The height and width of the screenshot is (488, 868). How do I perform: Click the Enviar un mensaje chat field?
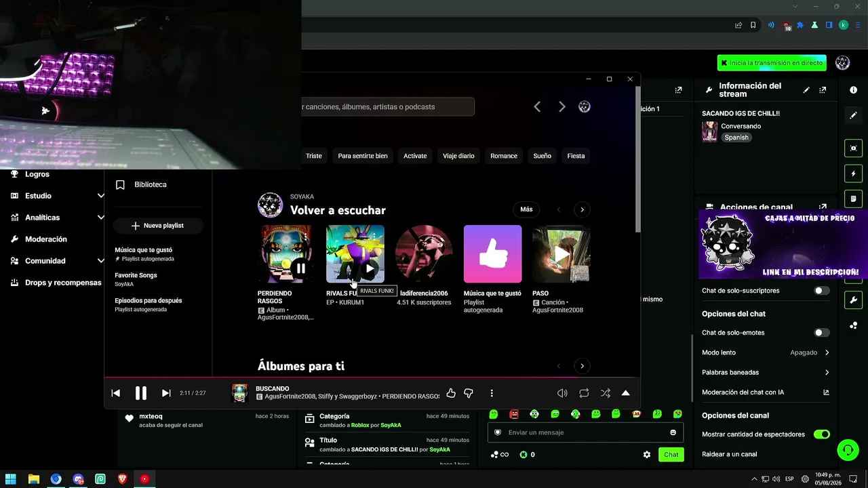coord(586,432)
